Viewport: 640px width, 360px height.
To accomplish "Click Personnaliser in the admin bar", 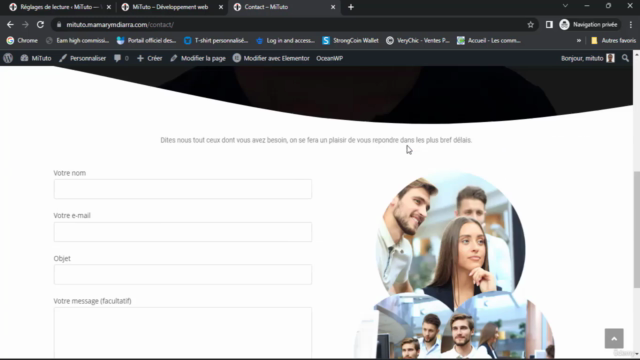I will (x=82, y=58).
